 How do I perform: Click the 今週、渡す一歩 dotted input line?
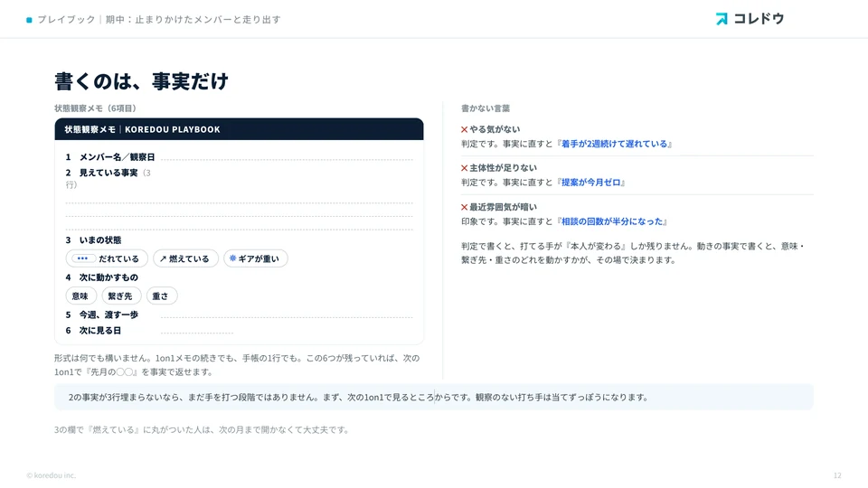[287, 317]
